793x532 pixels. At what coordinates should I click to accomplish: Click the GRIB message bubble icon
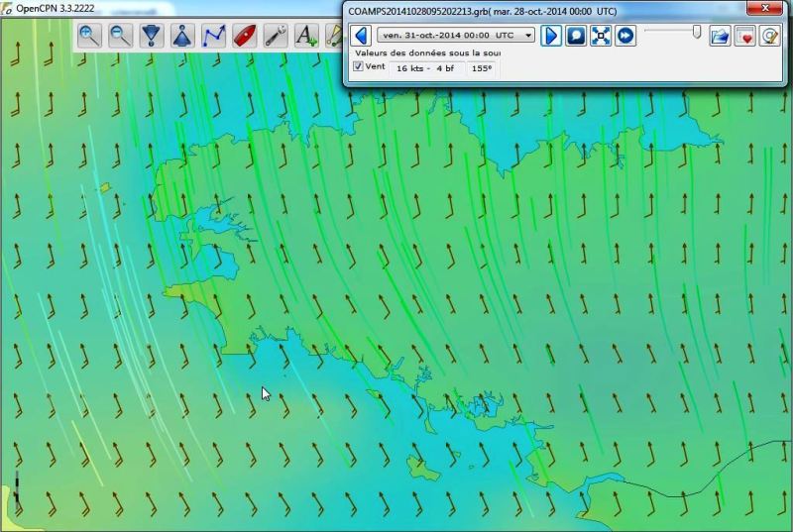click(576, 36)
